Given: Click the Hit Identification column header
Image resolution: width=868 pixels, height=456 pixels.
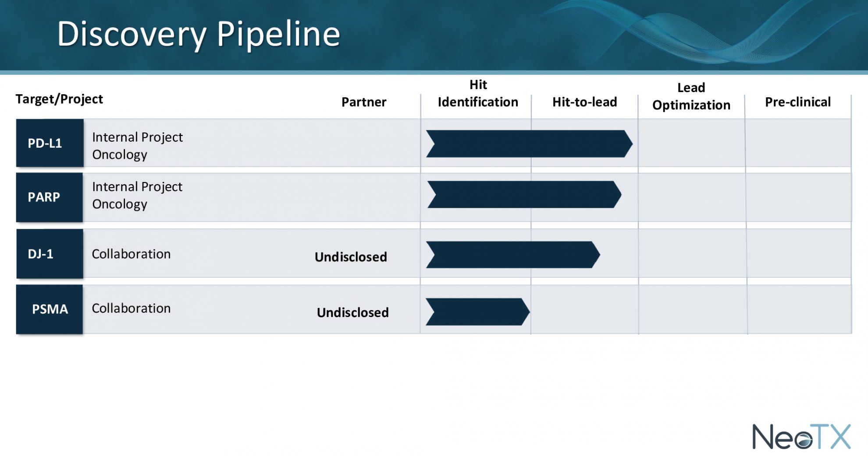Looking at the screenshot, I should (478, 94).
